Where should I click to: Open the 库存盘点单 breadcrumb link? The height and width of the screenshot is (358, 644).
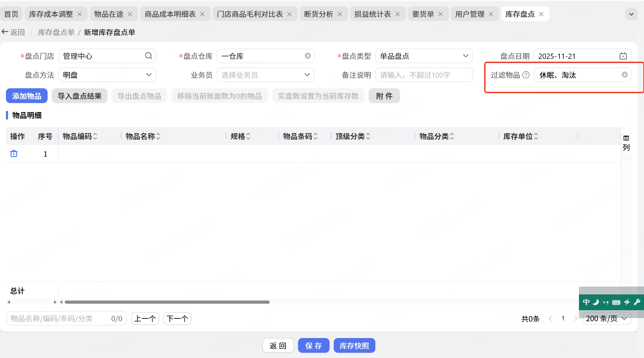coord(56,32)
